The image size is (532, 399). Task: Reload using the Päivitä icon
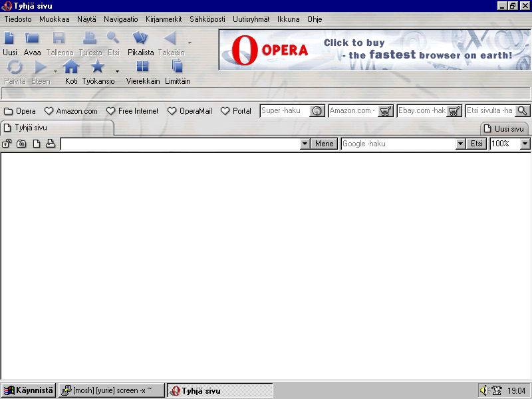[15, 66]
